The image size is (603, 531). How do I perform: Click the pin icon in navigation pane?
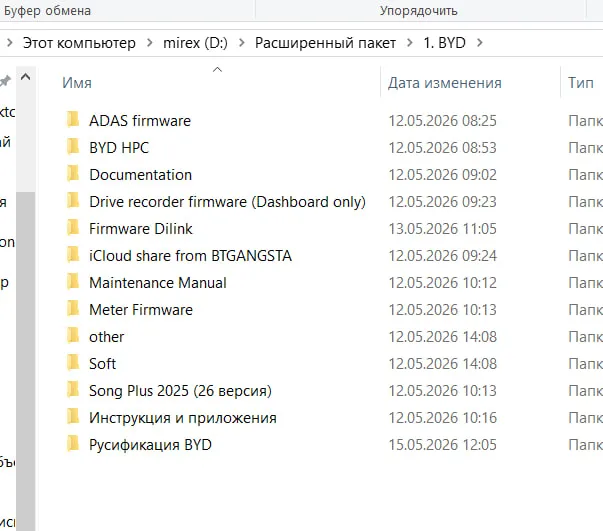5,81
